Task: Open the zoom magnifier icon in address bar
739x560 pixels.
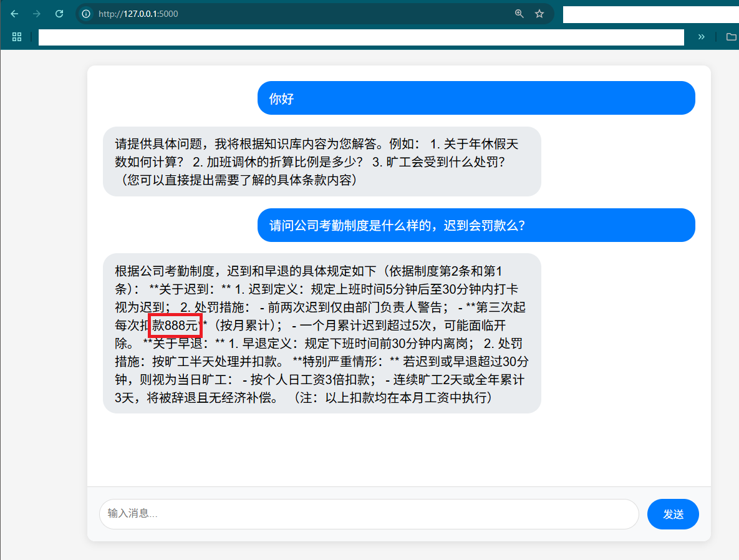Action: (x=519, y=14)
